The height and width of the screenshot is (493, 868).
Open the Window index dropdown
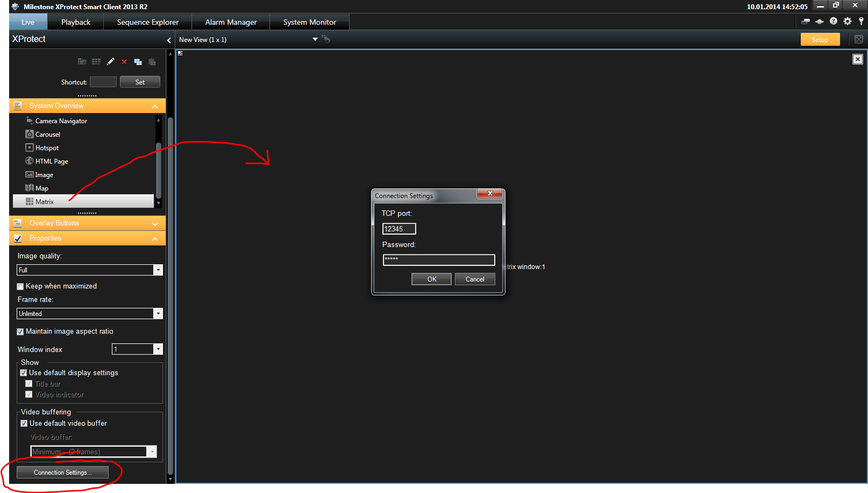pyautogui.click(x=158, y=349)
